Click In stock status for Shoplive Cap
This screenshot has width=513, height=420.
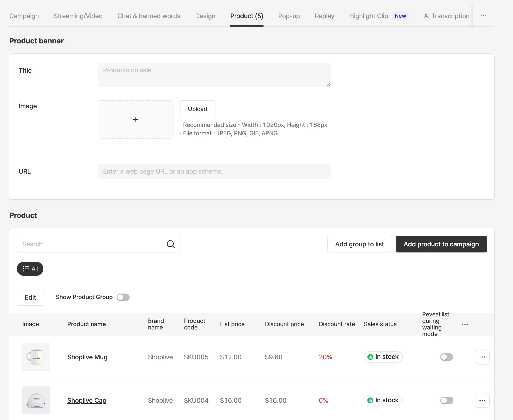click(x=383, y=400)
